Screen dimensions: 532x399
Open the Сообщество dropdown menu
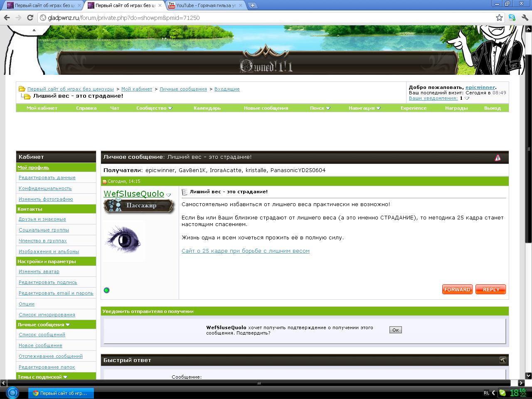pyautogui.click(x=154, y=108)
